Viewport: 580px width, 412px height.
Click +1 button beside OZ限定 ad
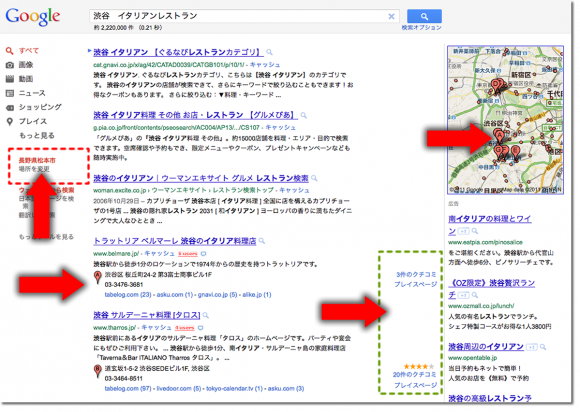(x=463, y=295)
